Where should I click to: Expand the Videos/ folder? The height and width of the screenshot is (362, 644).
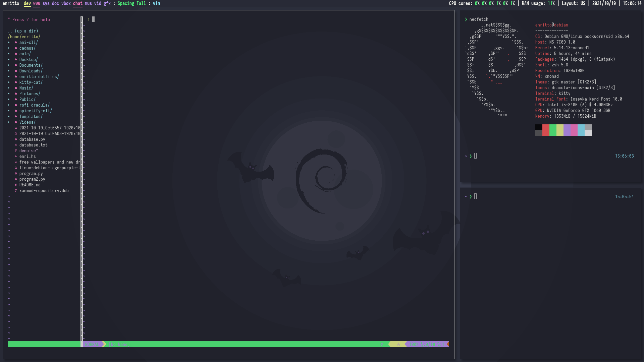pyautogui.click(x=9, y=122)
